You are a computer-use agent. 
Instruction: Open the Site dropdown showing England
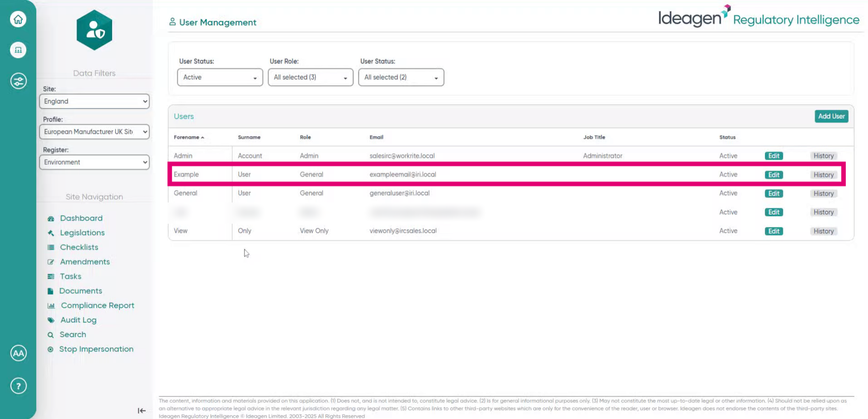[x=94, y=101]
